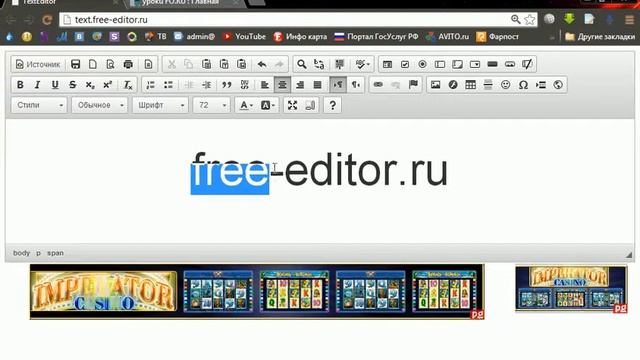Click the Save floppy disk icon

pos(76,64)
